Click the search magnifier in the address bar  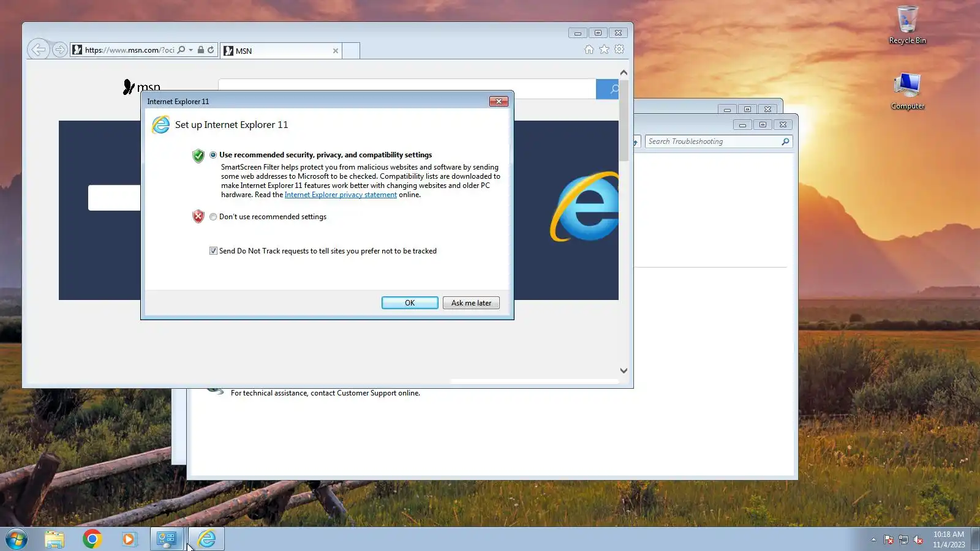(181, 50)
